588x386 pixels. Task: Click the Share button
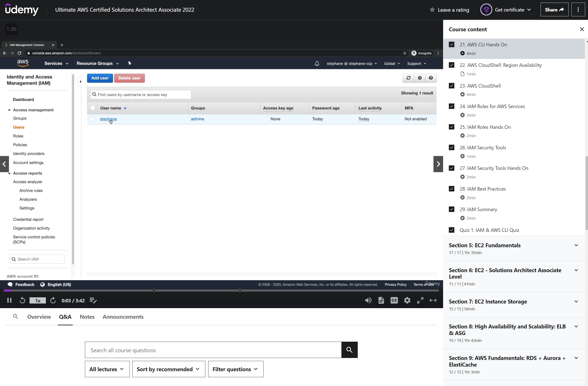click(554, 10)
